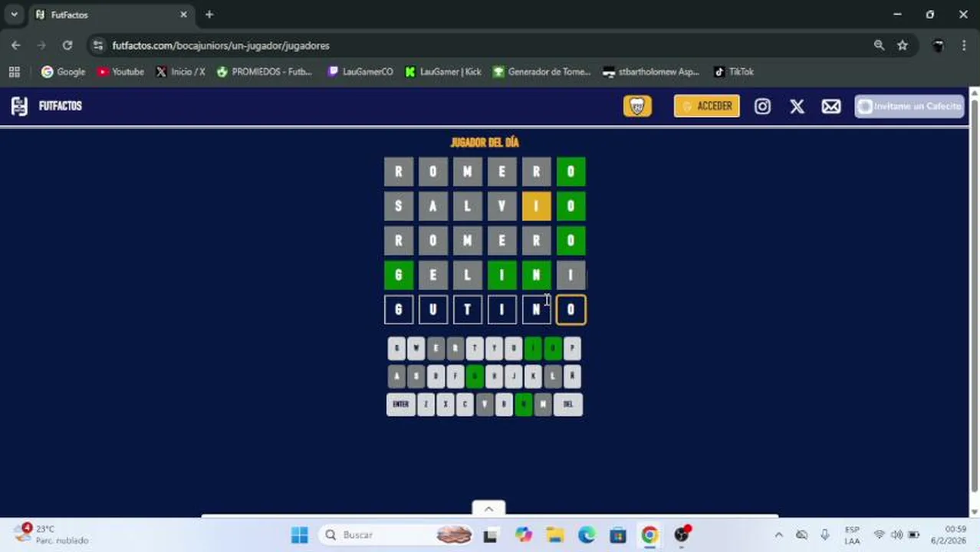Tap the D key on the on-screen keyboard
980x552 pixels.
[x=436, y=376]
